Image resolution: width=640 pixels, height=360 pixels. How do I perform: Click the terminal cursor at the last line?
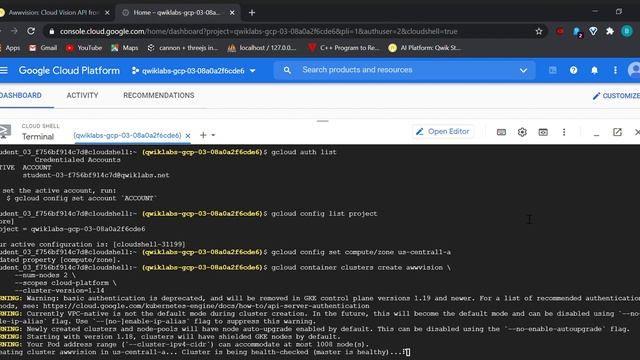click(x=408, y=352)
